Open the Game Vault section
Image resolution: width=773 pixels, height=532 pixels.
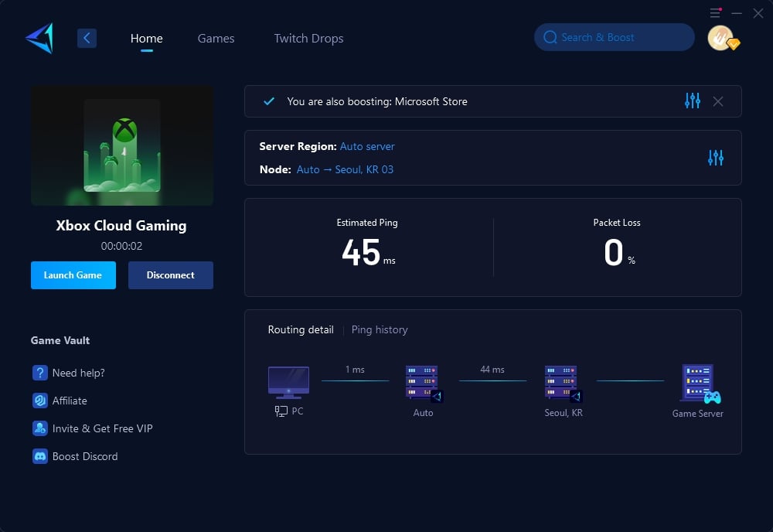click(x=60, y=340)
